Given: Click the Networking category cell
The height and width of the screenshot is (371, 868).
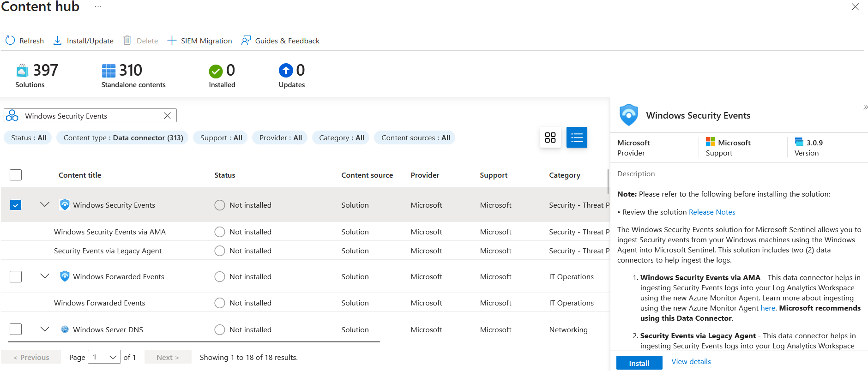Looking at the screenshot, I should tap(568, 329).
